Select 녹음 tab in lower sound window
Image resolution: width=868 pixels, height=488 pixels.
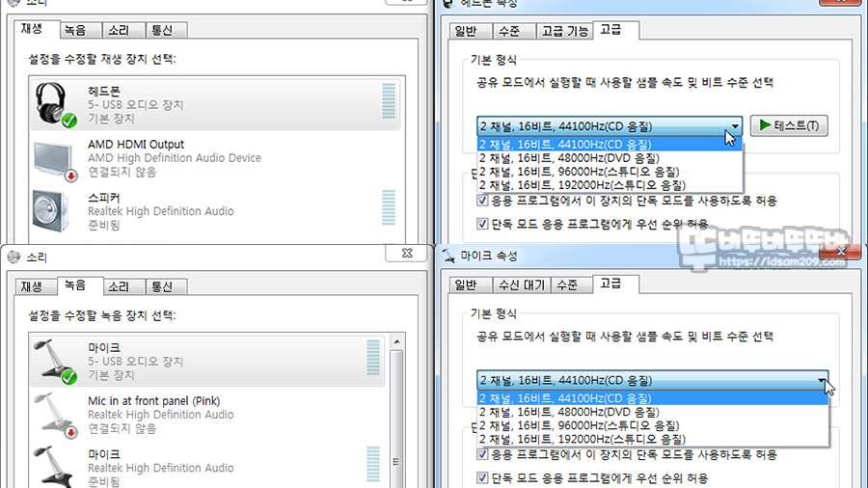[x=81, y=285]
